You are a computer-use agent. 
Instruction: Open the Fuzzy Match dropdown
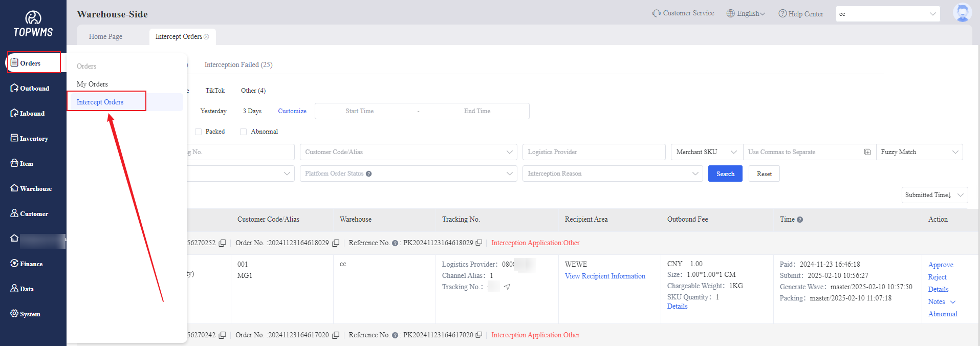click(919, 152)
